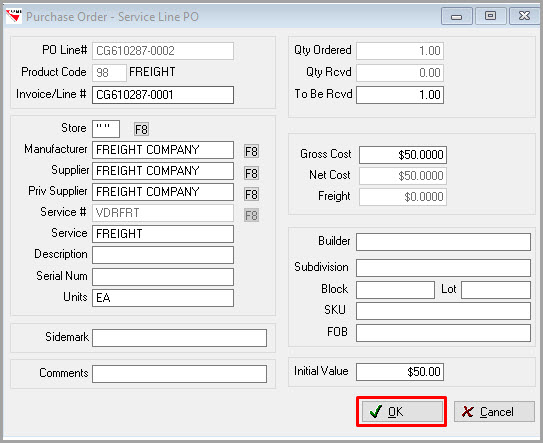Click the Description text box
Screen dimensions: 543x443
click(163, 255)
